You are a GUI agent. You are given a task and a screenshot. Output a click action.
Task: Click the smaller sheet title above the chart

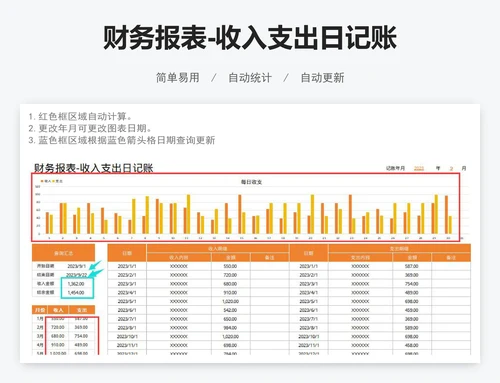93,168
